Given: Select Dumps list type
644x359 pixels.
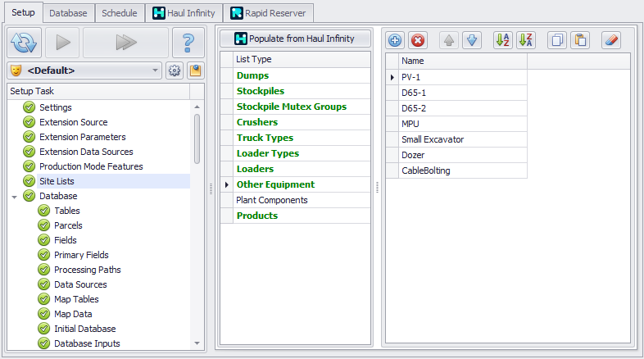Looking at the screenshot, I should (x=302, y=75).
